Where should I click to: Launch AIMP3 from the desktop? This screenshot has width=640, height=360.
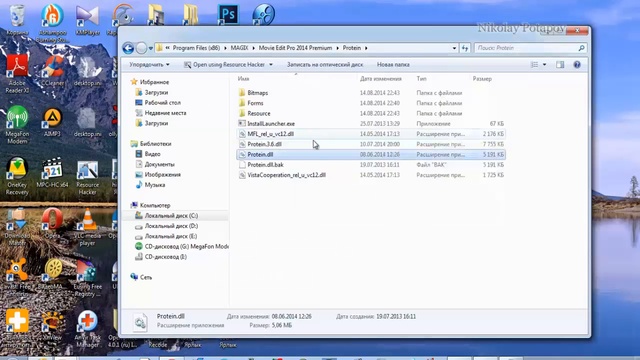point(52,122)
